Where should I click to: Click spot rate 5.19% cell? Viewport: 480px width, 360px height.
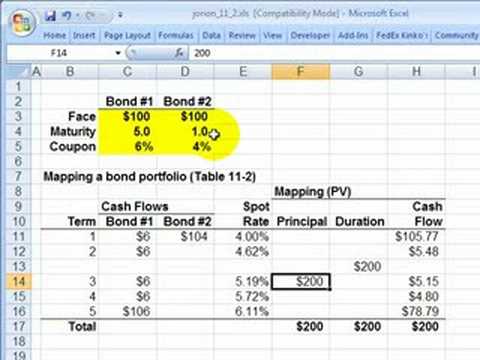[243, 281]
